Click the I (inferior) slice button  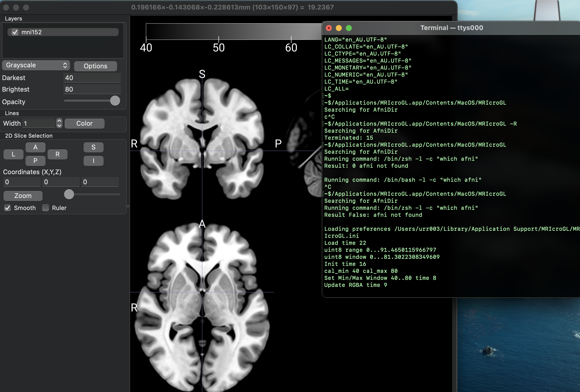click(x=93, y=161)
